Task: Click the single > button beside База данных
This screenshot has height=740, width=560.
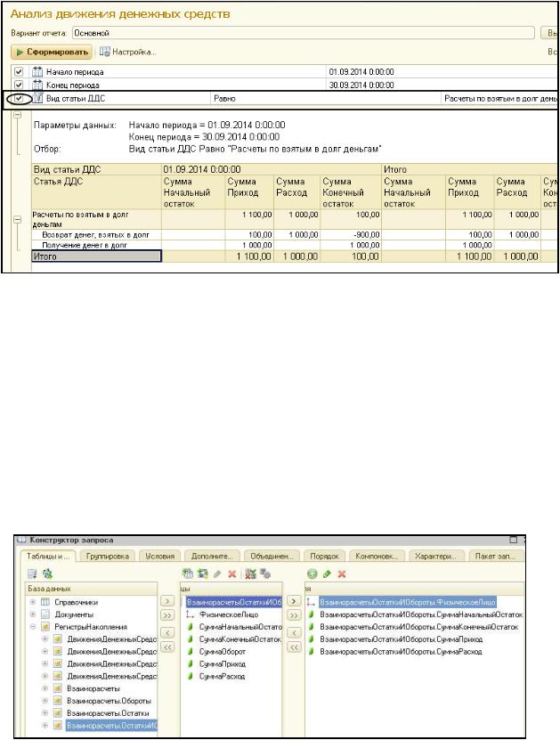Action: click(x=167, y=601)
